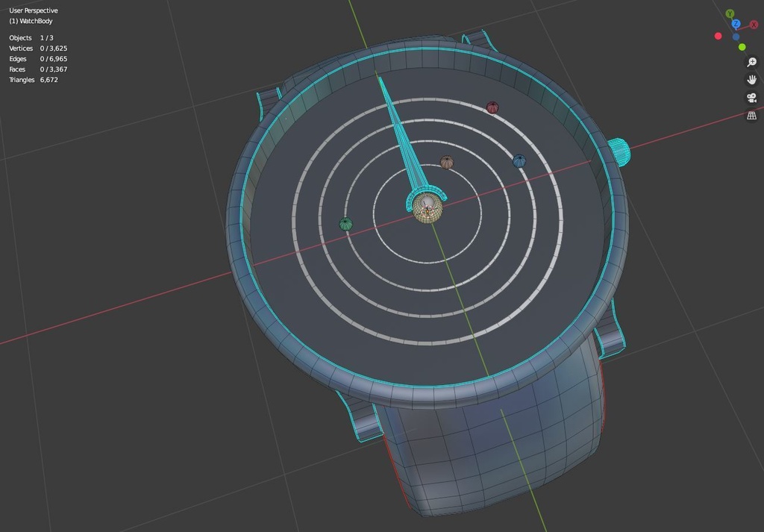Click the Triangles count in the statistics overlay
The height and width of the screenshot is (532, 764).
(34, 79)
